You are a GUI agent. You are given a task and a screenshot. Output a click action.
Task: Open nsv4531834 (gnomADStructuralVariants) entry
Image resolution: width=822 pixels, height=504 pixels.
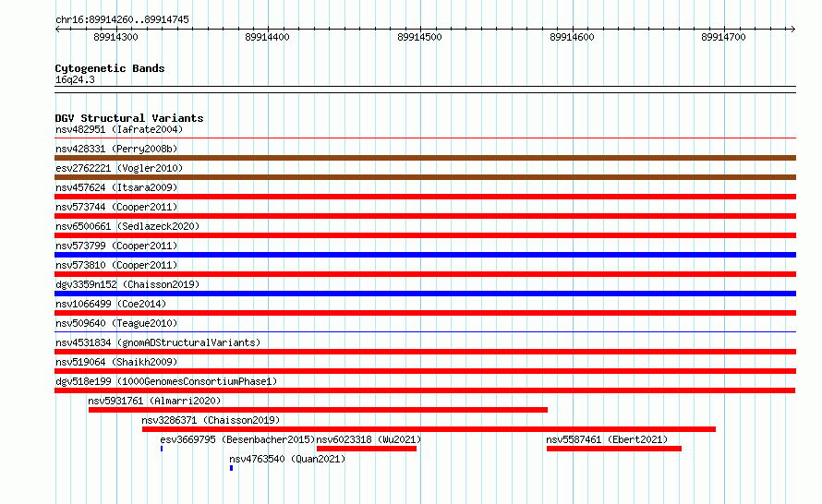point(158,342)
